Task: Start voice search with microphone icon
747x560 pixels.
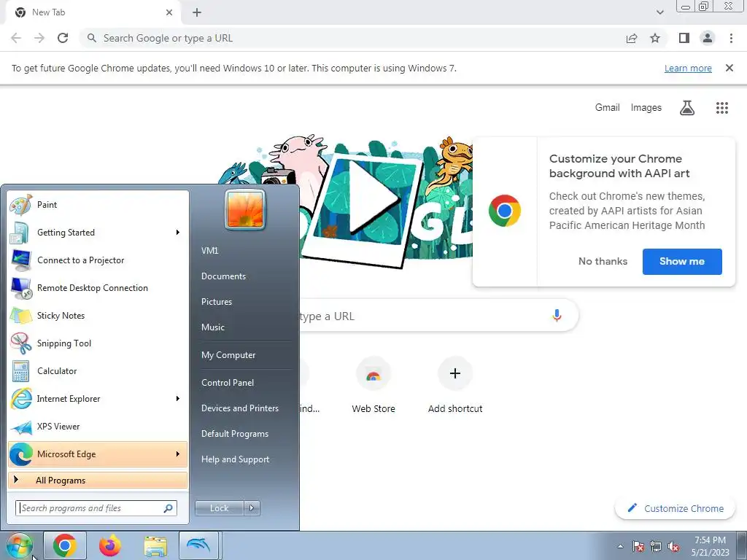Action: (557, 315)
